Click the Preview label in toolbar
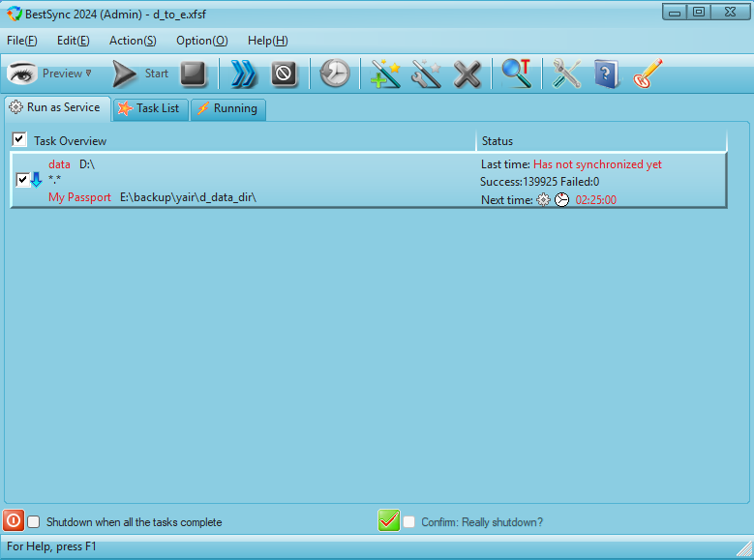This screenshot has height=560, width=754. tap(62, 74)
